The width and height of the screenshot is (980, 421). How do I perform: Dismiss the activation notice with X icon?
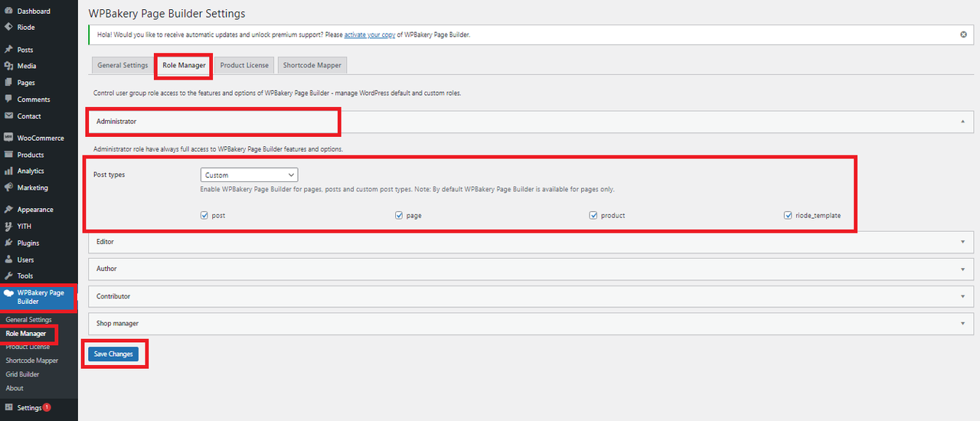(963, 34)
